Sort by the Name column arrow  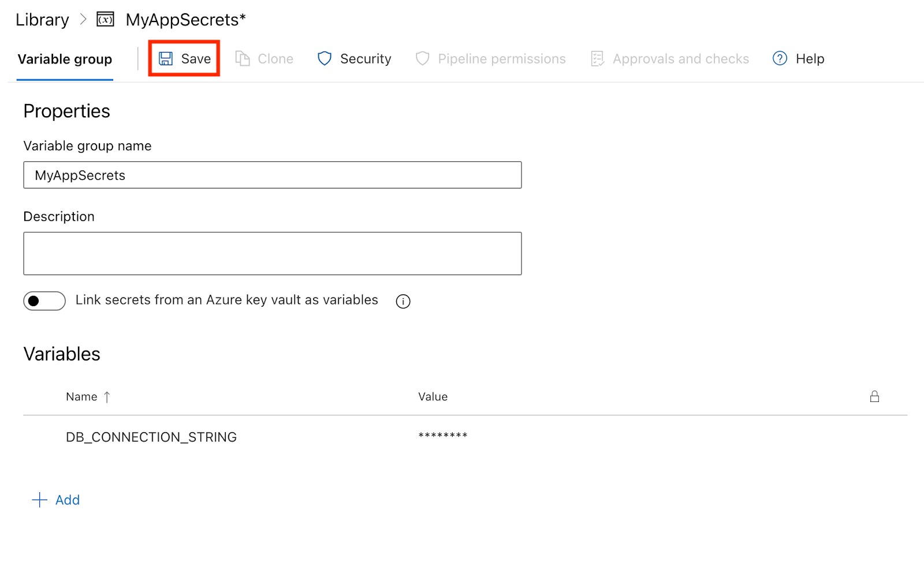pos(107,397)
